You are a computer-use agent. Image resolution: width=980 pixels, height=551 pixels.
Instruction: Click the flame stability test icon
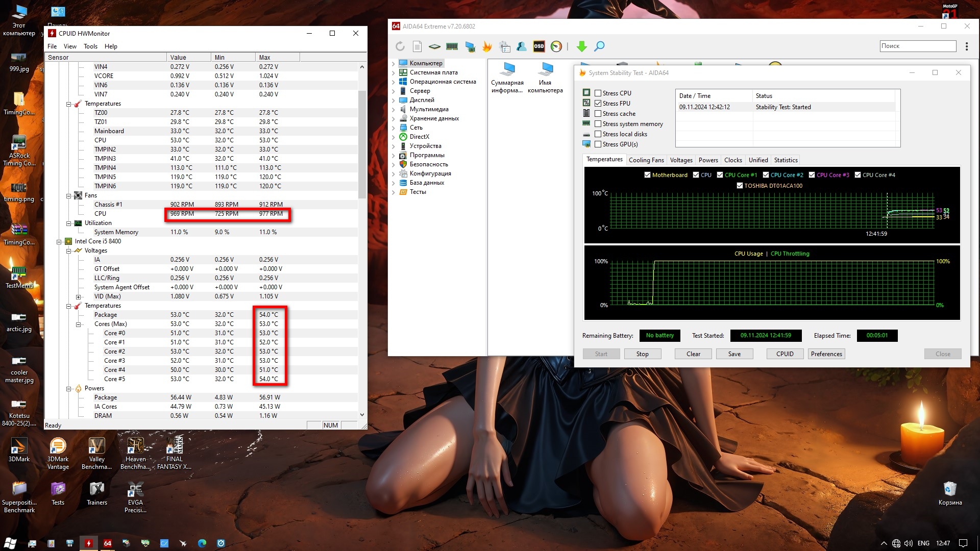pyautogui.click(x=487, y=46)
